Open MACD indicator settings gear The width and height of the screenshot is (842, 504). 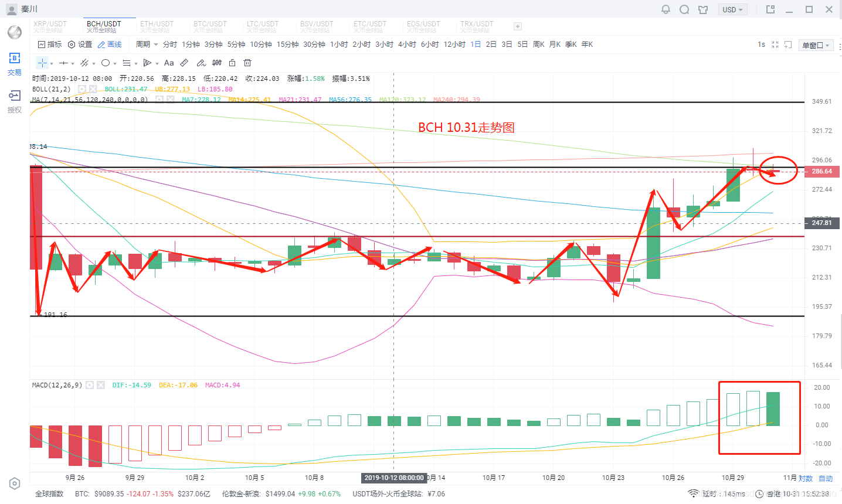point(90,385)
